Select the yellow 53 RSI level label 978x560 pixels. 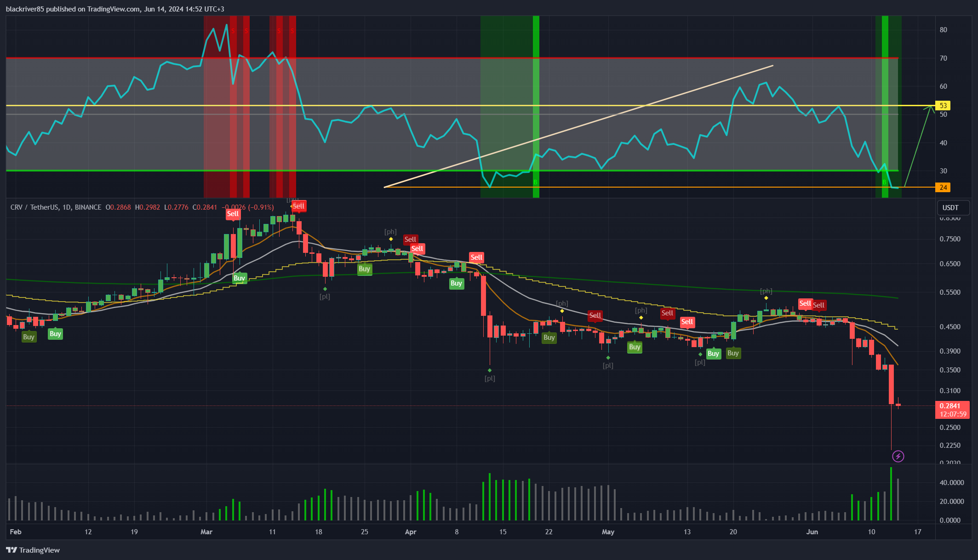[x=943, y=106]
